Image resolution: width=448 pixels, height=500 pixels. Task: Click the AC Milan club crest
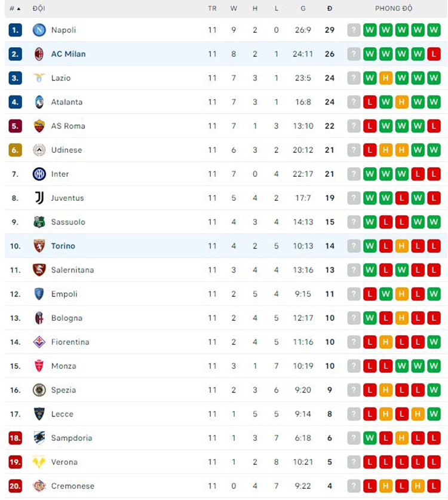[x=39, y=54]
